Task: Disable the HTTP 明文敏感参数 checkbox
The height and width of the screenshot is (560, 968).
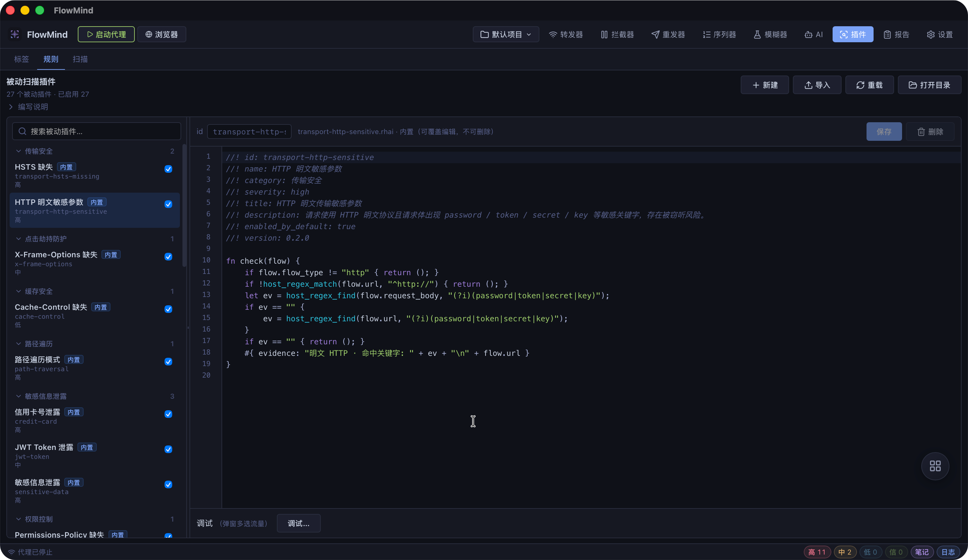Action: pyautogui.click(x=168, y=204)
